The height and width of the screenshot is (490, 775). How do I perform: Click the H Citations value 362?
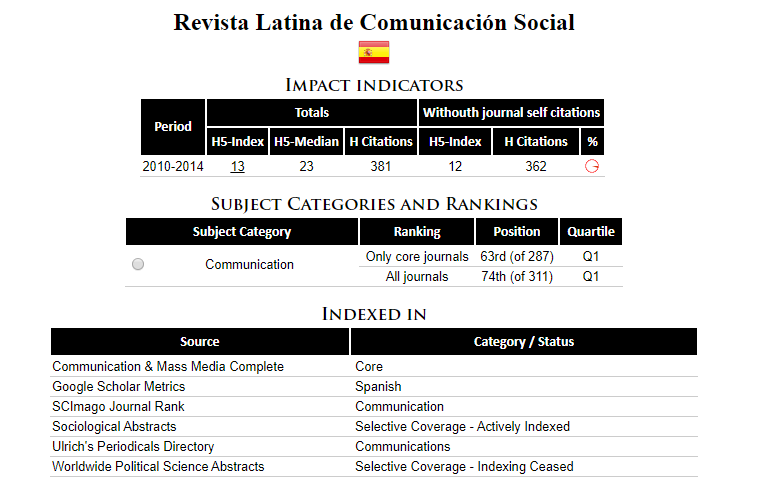(x=536, y=166)
